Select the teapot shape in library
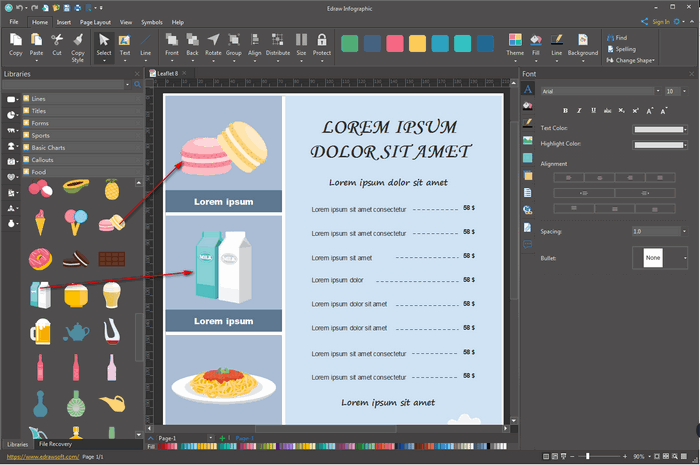This screenshot has width=700, height=465. [76, 331]
